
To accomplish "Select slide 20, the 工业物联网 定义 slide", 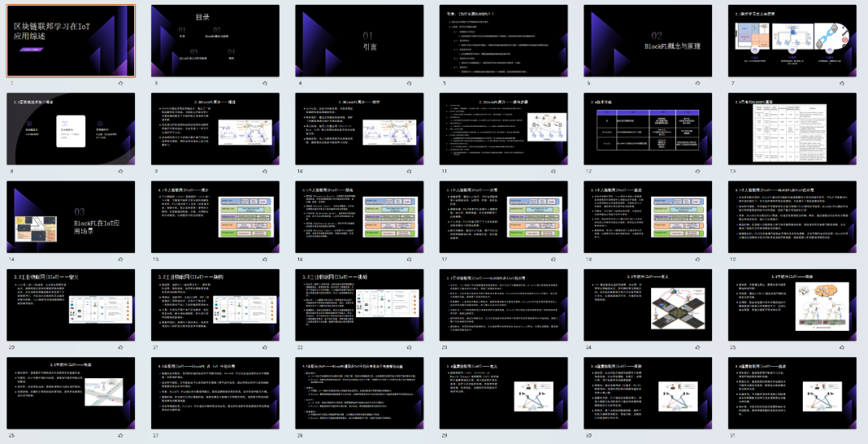I will point(70,305).
